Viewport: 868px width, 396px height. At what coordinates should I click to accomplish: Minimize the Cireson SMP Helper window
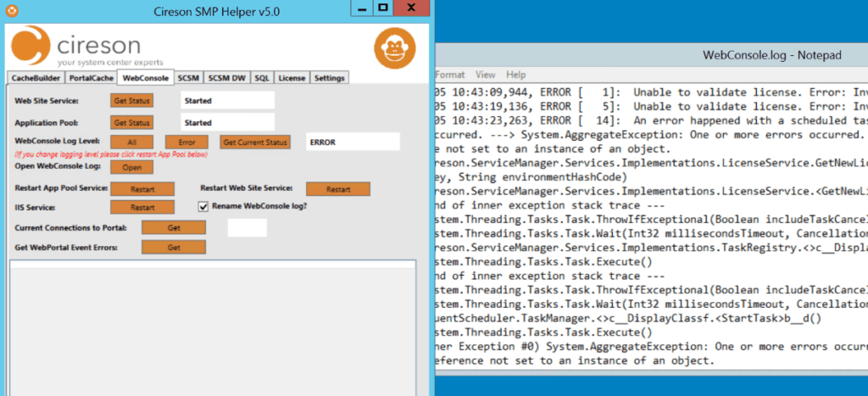[362, 8]
